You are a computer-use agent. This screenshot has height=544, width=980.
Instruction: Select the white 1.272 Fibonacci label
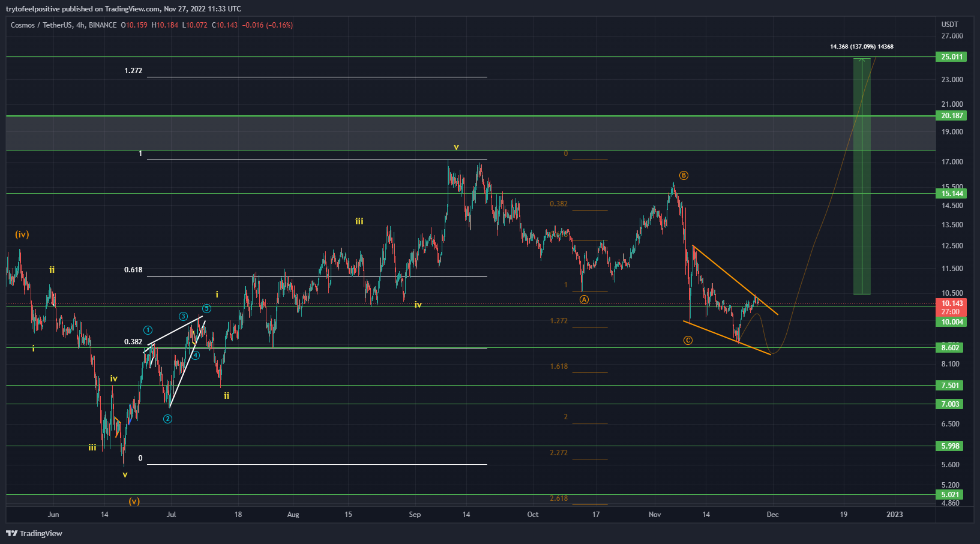(133, 71)
